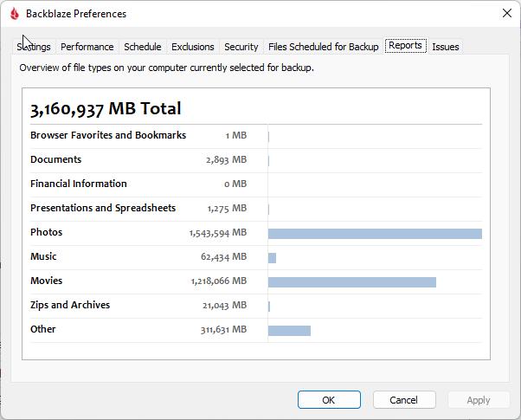Viewport: 521px width, 420px height.
Task: Click the Photos usage bar
Action: (x=375, y=234)
